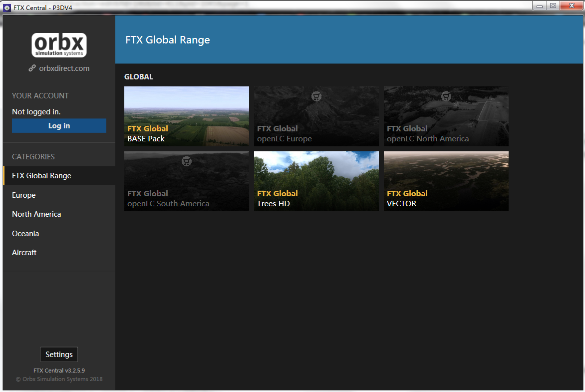This screenshot has width=585, height=392.
Task: Click the 'CATEGORIES' heading
Action: pos(33,156)
